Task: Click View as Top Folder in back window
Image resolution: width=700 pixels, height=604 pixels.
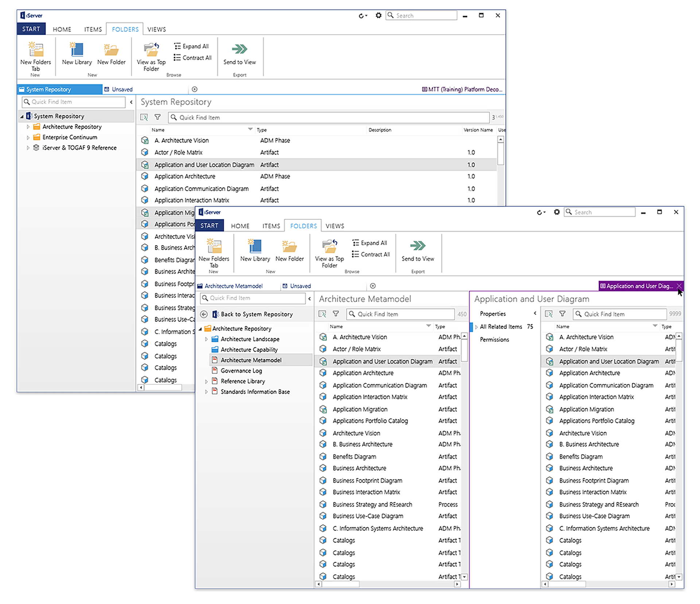Action: tap(151, 57)
